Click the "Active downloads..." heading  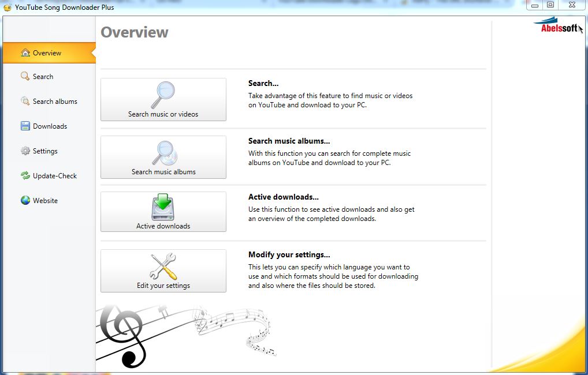click(x=284, y=197)
